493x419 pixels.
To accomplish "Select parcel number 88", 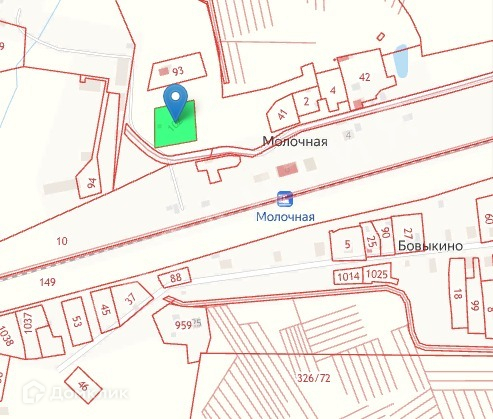I will click(176, 278).
